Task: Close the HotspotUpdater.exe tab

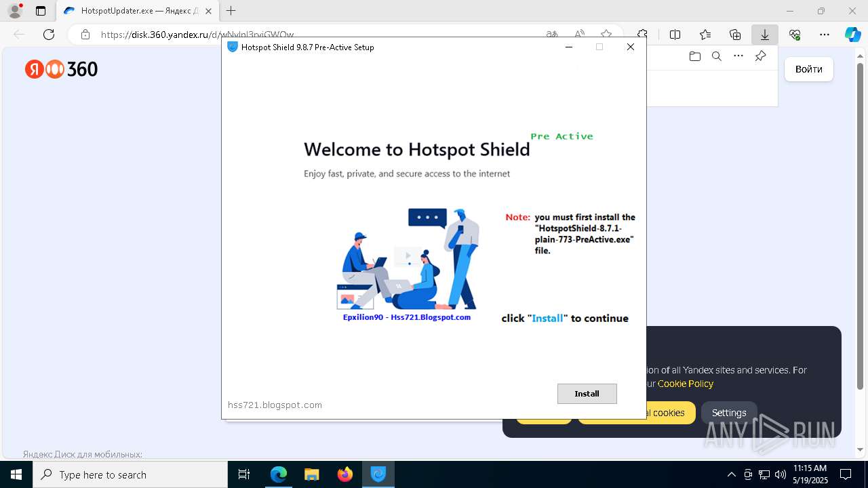Action: (209, 11)
